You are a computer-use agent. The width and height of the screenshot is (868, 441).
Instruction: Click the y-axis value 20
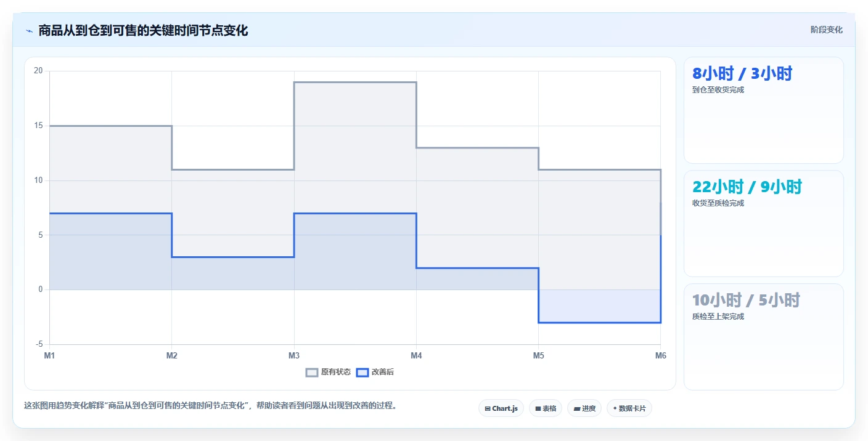click(x=38, y=71)
